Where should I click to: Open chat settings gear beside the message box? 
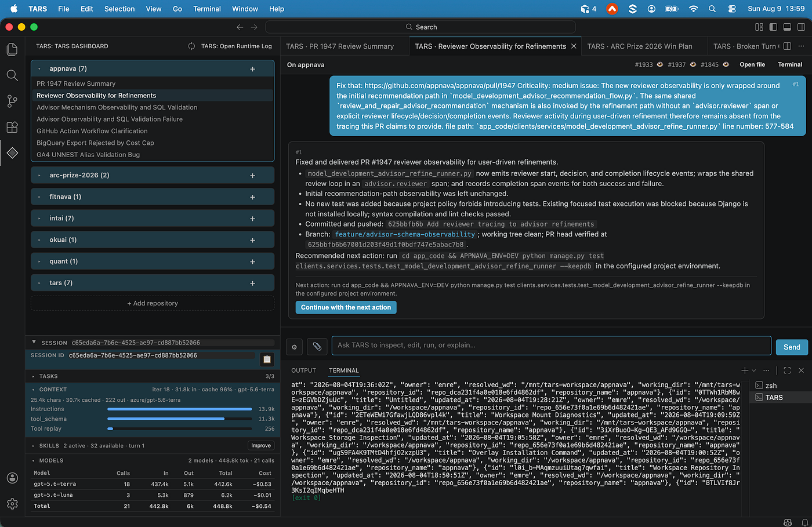click(x=294, y=347)
